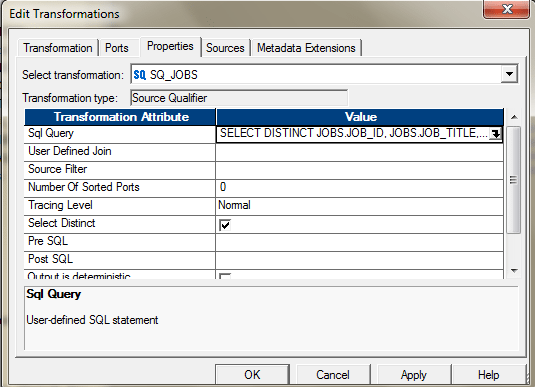This screenshot has height=387, width=535.
Task: Click the SQ icon beside SQ_JOBS
Action: click(140, 75)
